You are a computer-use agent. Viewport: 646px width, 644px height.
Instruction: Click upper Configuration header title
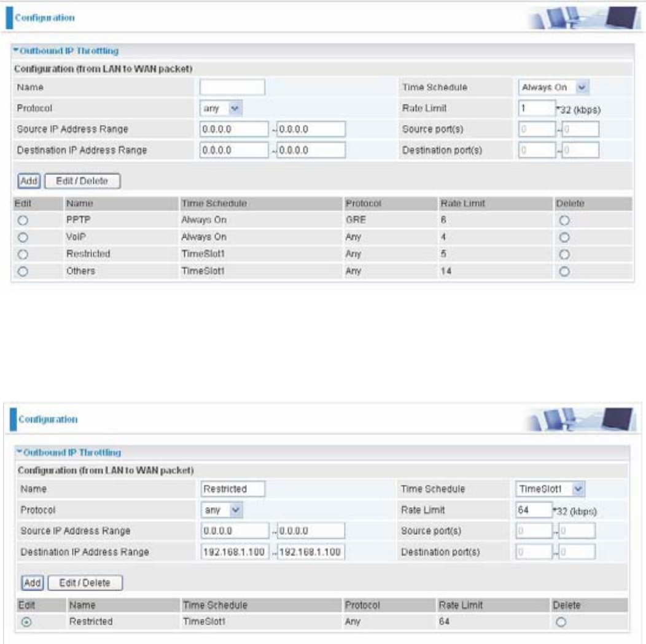click(x=45, y=18)
